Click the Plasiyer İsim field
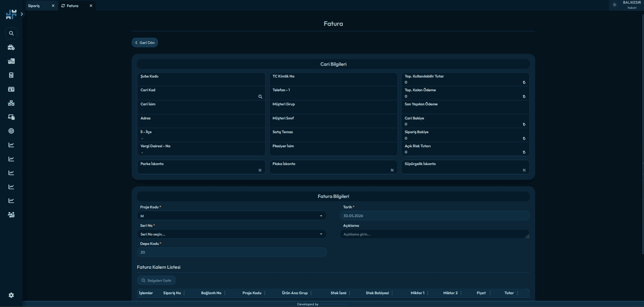 (x=333, y=149)
